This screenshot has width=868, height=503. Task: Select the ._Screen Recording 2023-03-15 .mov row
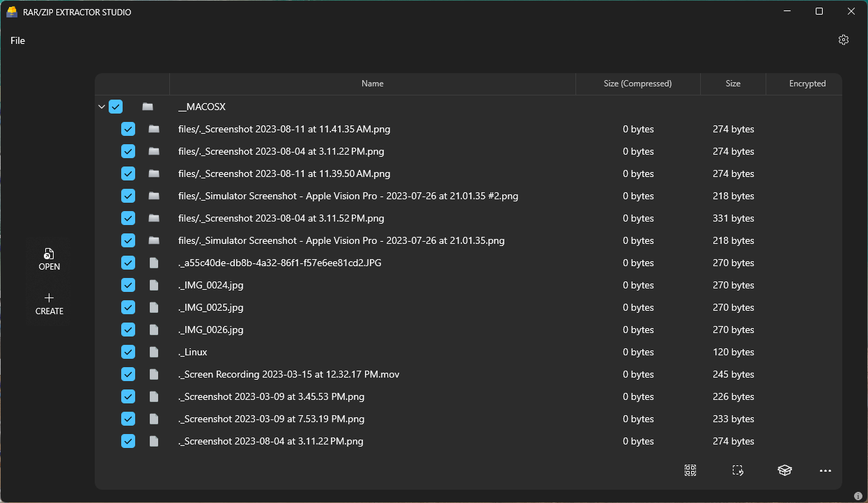[x=288, y=374]
